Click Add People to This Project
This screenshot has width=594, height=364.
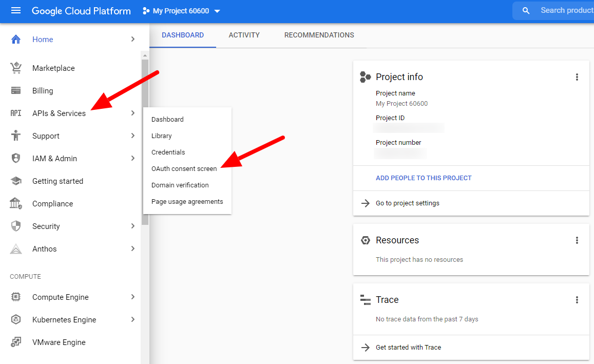pyautogui.click(x=424, y=178)
